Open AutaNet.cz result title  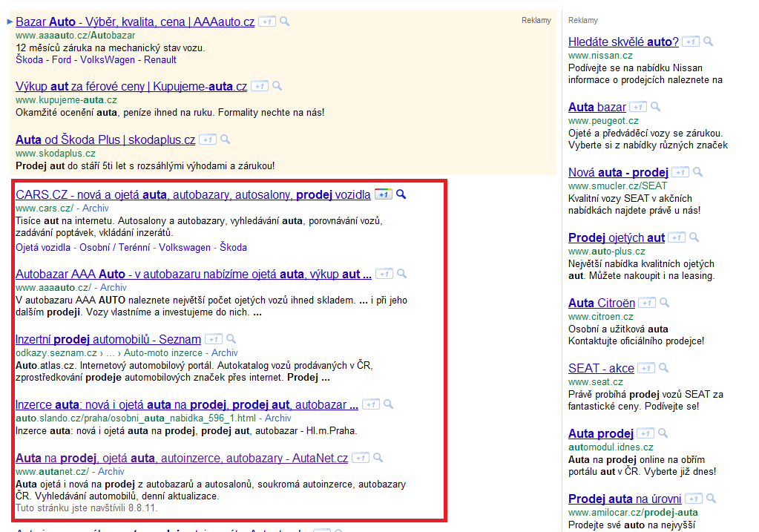click(x=182, y=458)
